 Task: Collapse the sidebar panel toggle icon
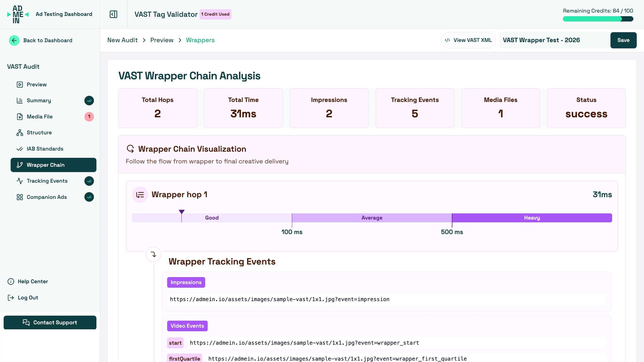click(x=113, y=14)
